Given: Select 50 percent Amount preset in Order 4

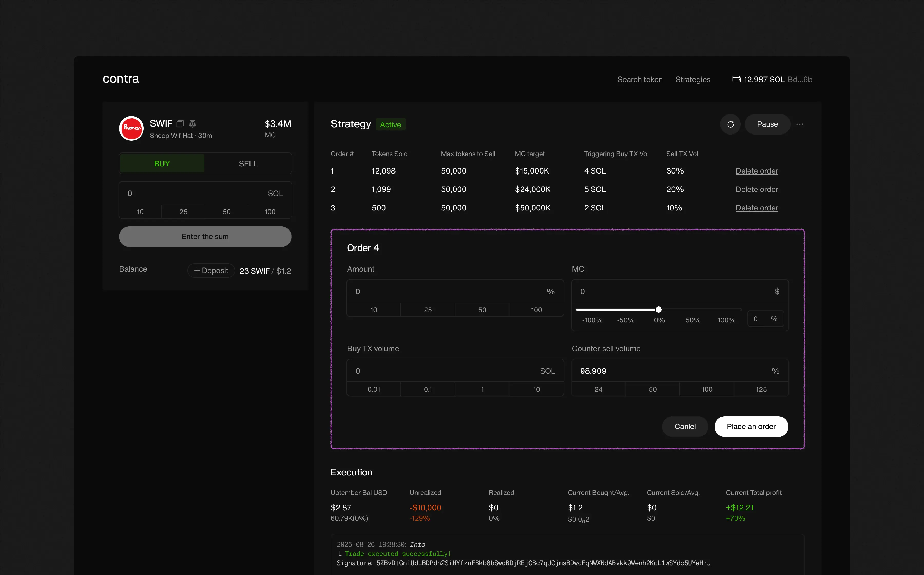Looking at the screenshot, I should point(482,310).
